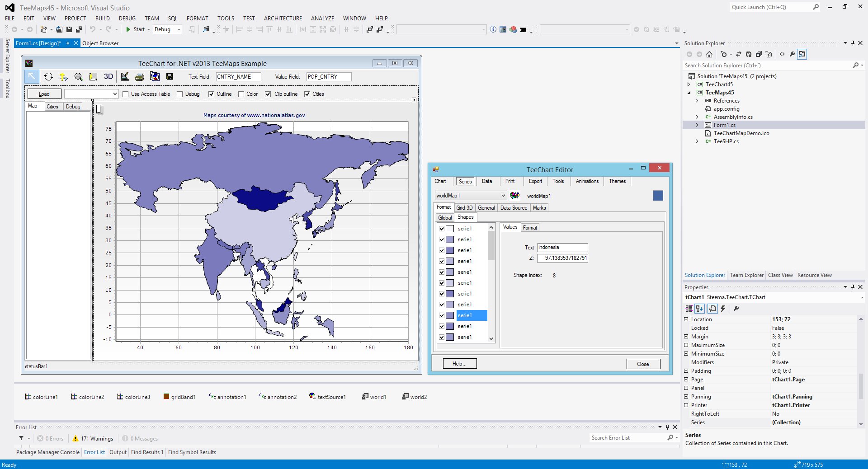Click the View Code icon in Solution Explorer
The height and width of the screenshot is (469, 868).
[782, 54]
